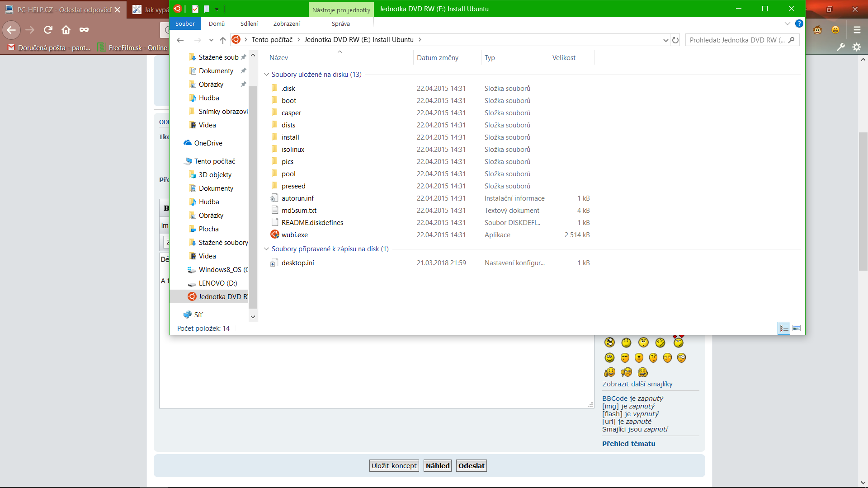The image size is (868, 488).
Task: Click the search box for DVD drive
Action: [737, 40]
